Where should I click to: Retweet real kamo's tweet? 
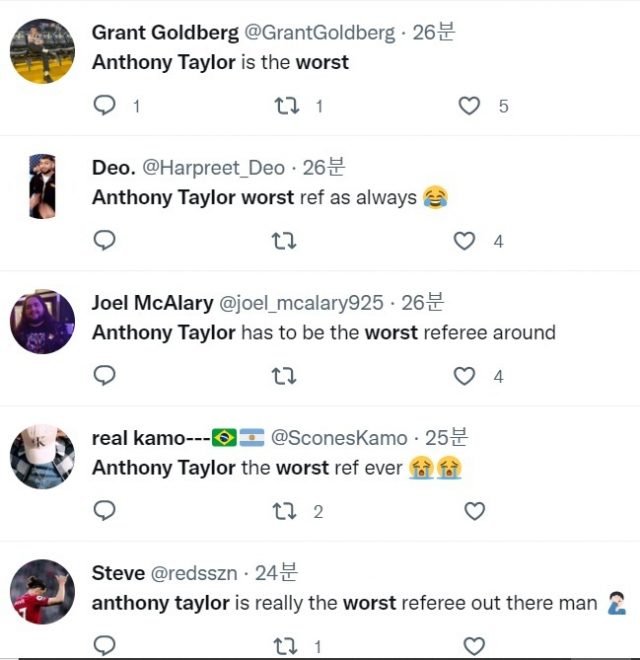284,511
